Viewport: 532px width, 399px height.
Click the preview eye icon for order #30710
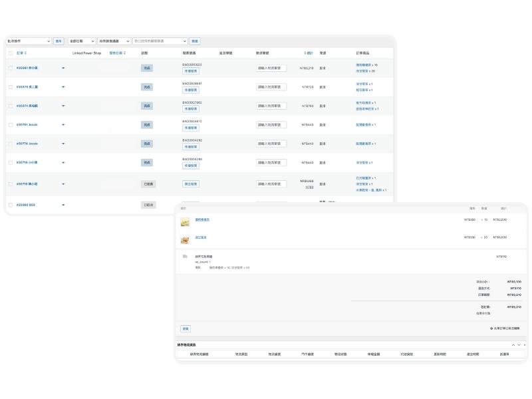tap(64, 184)
